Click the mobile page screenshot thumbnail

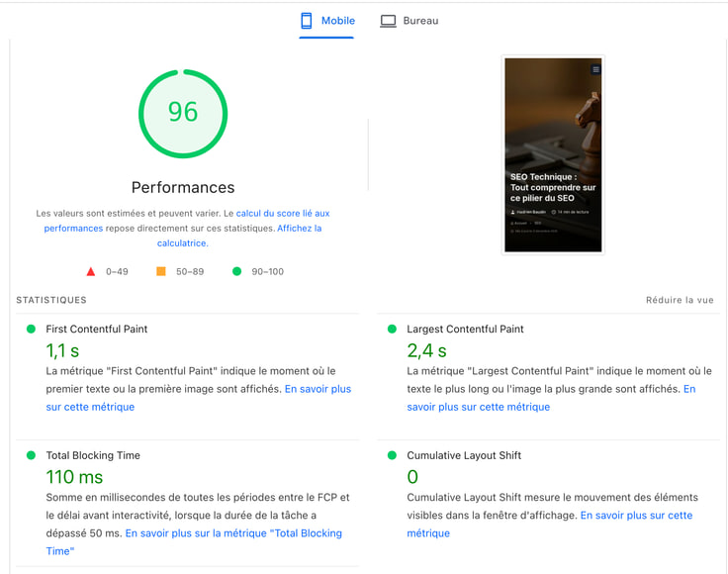[x=553, y=154]
